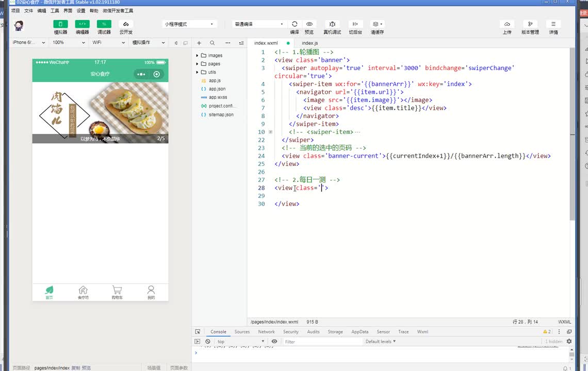Open the 普通编译 compile mode dropdown
This screenshot has height=371, width=588.
[x=258, y=24]
